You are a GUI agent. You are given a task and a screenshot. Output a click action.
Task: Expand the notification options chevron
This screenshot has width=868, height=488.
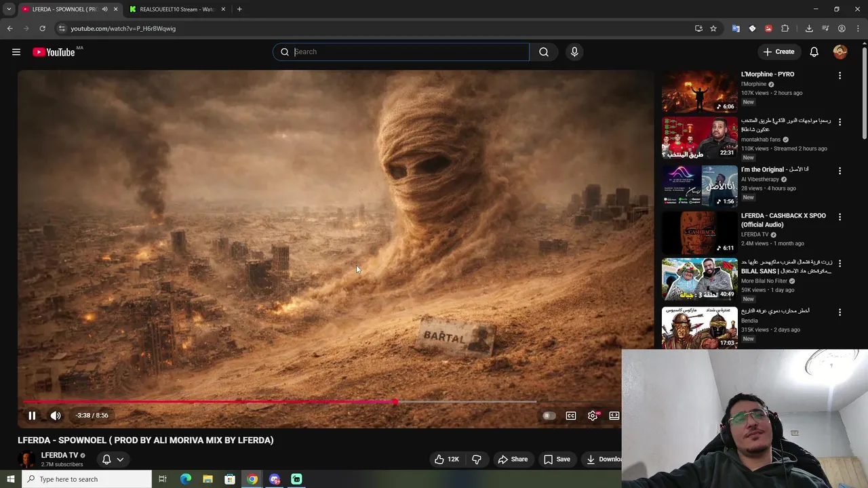click(120, 460)
